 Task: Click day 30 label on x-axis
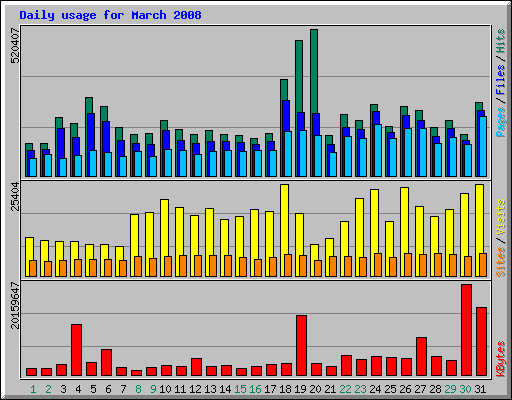pos(465,389)
